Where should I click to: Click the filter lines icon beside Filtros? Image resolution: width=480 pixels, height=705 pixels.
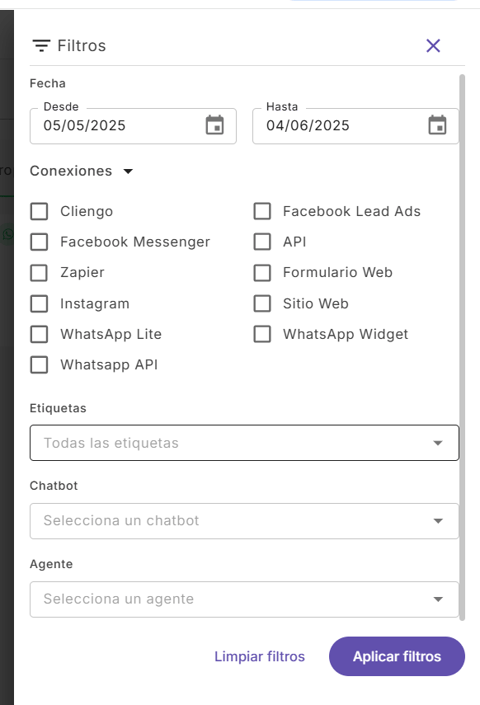41,45
